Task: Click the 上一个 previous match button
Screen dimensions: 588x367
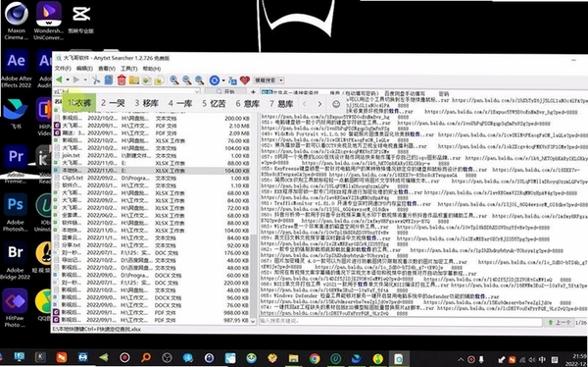Action: (560, 322)
